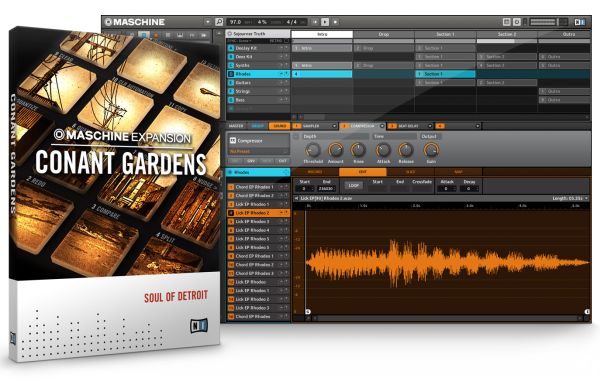The height and width of the screenshot is (385, 600).
Task: Click the metronome icon in the header
Action: pyautogui.click(x=517, y=22)
